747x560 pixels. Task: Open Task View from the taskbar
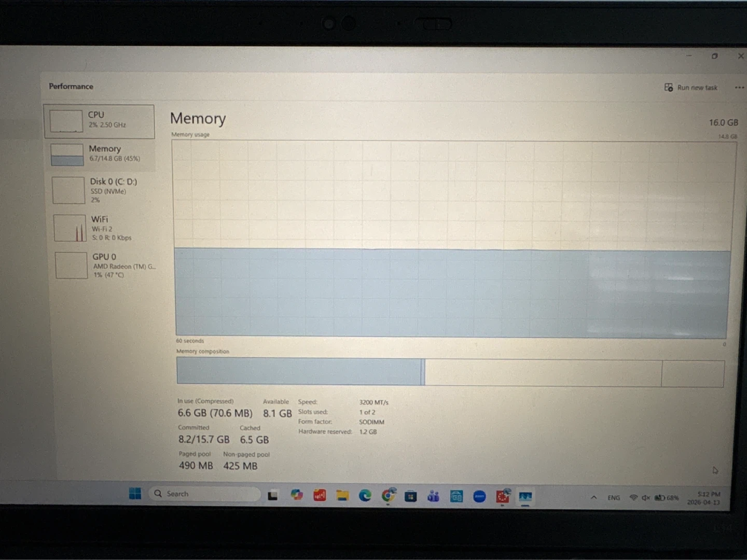273,496
